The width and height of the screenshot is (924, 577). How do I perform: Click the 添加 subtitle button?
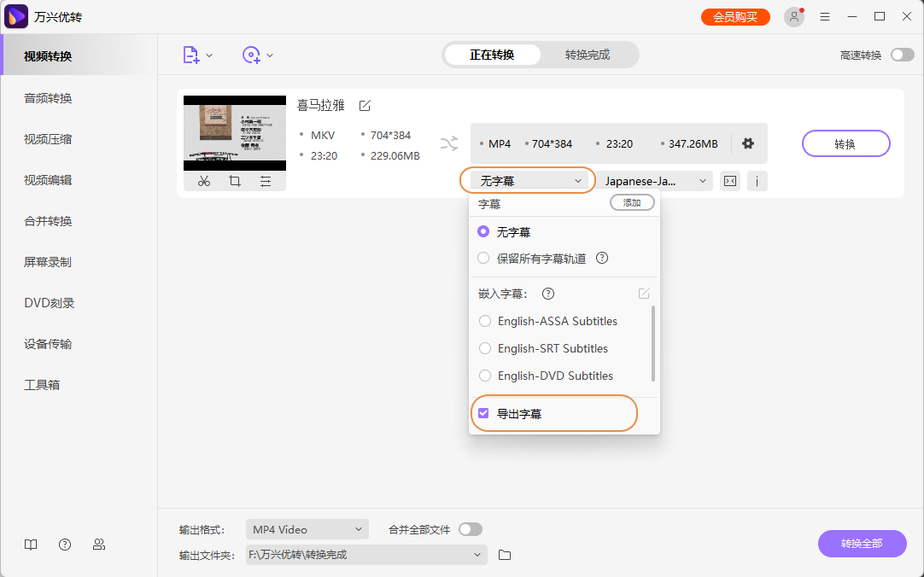coord(632,202)
